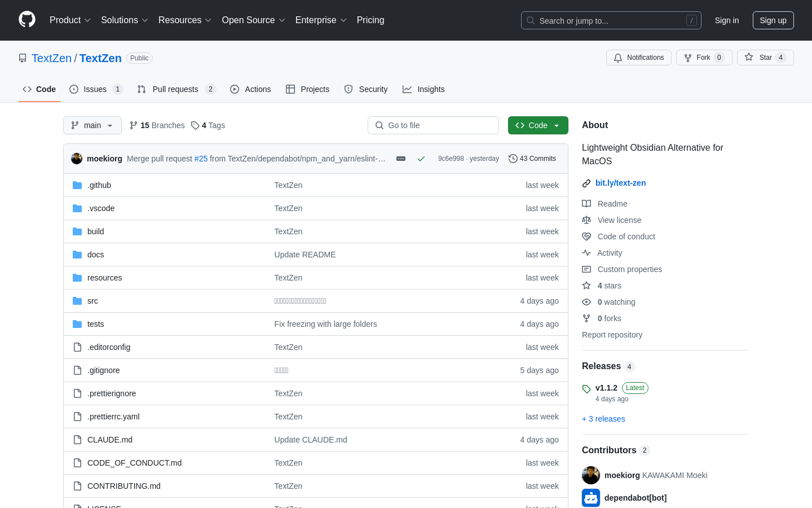812x508 pixels.
Task: Open the green Code dropdown button
Action: (x=538, y=125)
